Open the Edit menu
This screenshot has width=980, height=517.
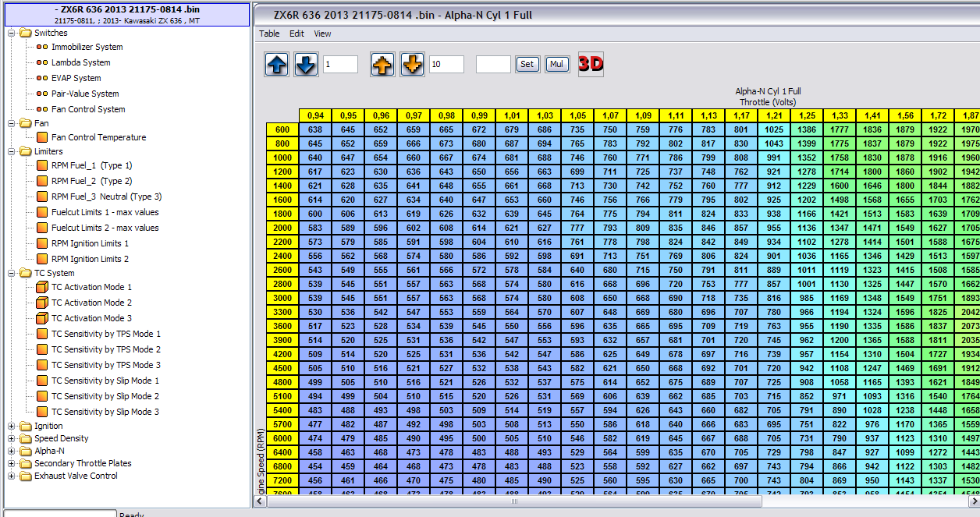[x=296, y=34]
